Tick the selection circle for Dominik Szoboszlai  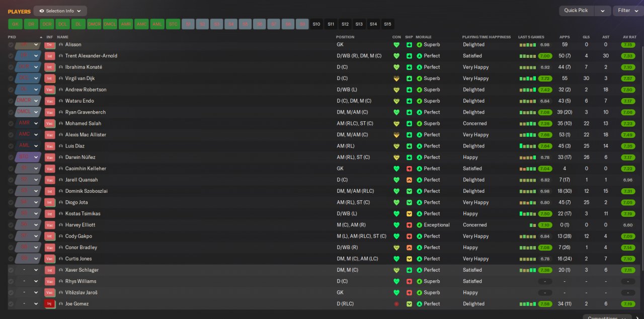11,191
